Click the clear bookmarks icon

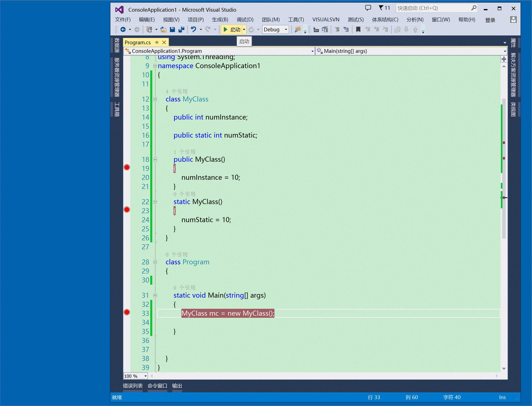click(x=385, y=30)
